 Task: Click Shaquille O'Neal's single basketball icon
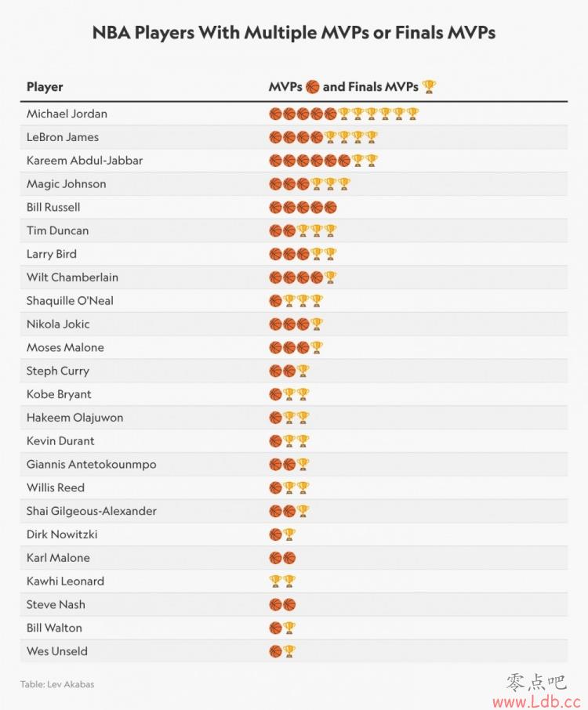(x=275, y=301)
